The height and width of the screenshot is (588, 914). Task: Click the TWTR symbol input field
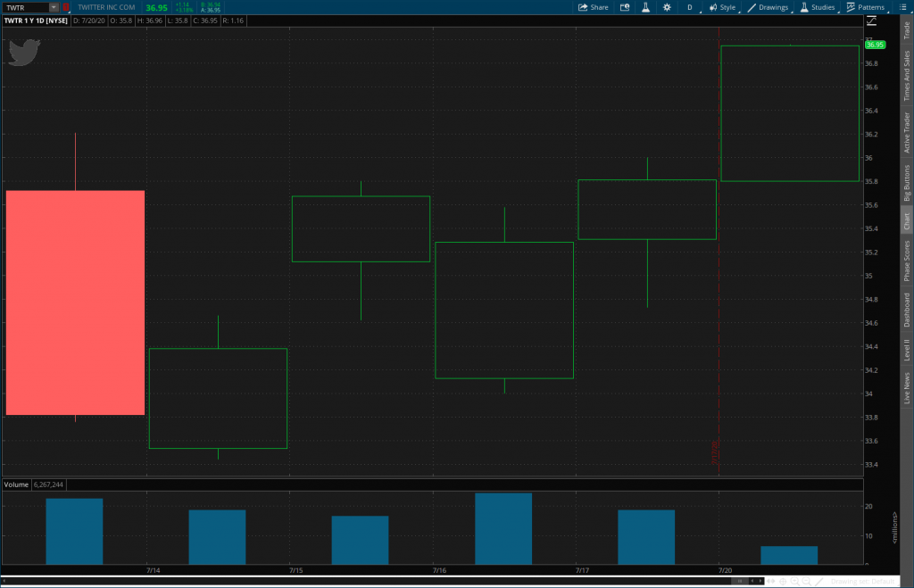25,7
